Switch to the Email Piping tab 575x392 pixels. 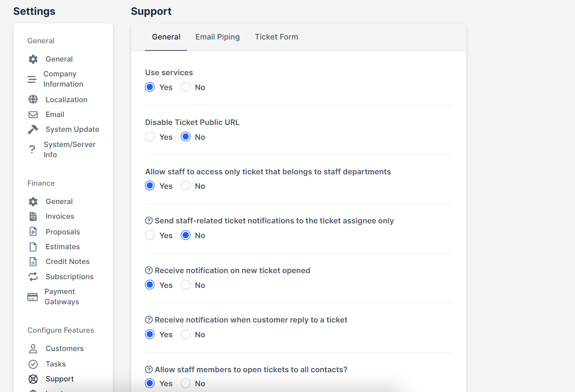(x=218, y=37)
